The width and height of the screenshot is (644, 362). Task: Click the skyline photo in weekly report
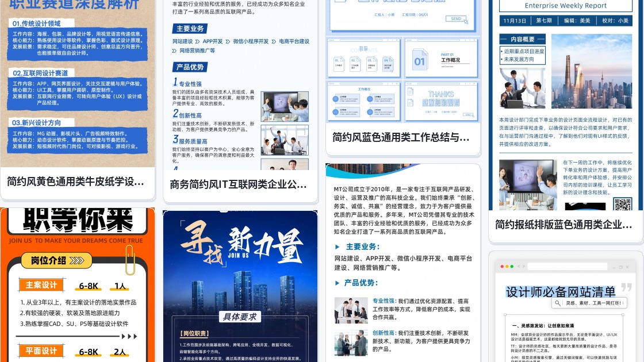coord(592,71)
